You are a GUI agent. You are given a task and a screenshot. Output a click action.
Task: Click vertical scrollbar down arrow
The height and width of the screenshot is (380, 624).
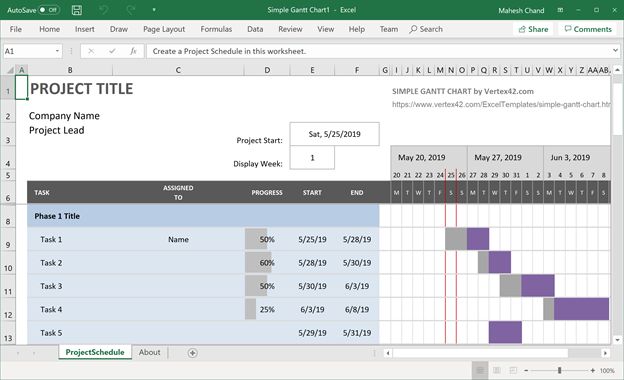coord(617,339)
